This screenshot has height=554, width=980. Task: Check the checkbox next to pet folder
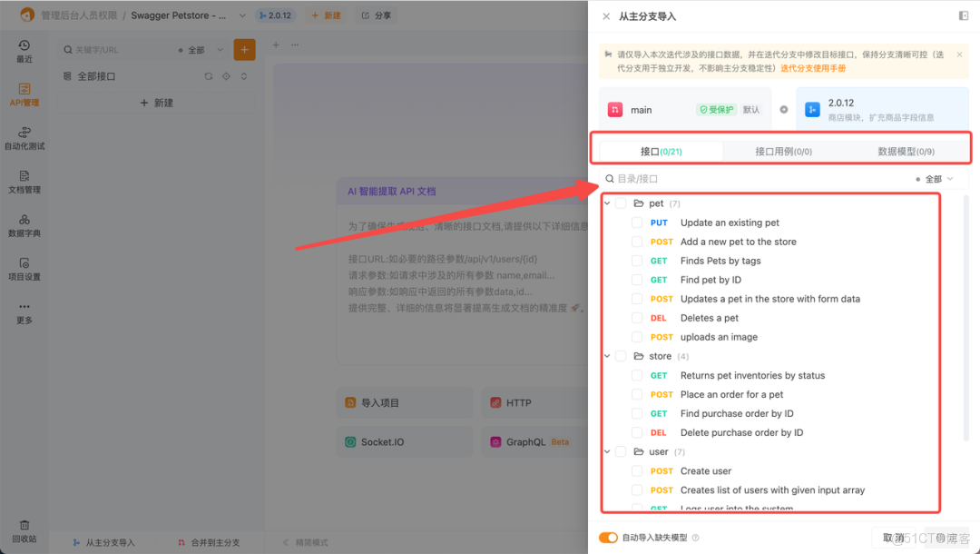point(621,203)
